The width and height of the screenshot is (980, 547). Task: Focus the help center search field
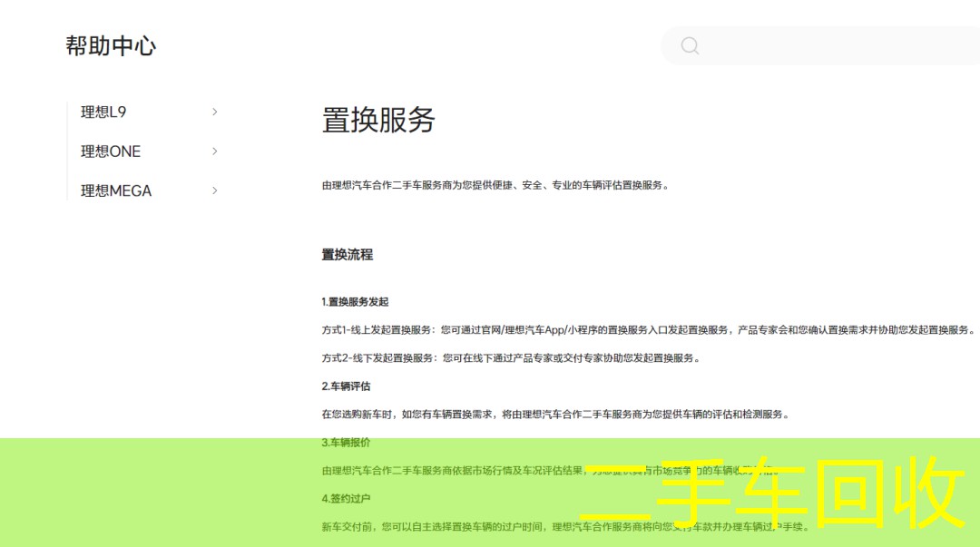click(820, 45)
